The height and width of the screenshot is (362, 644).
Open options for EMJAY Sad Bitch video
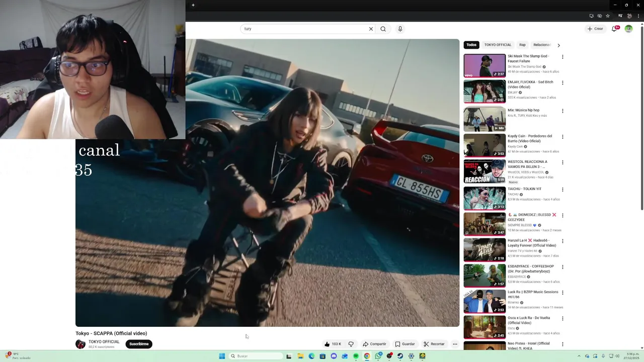(562, 82)
